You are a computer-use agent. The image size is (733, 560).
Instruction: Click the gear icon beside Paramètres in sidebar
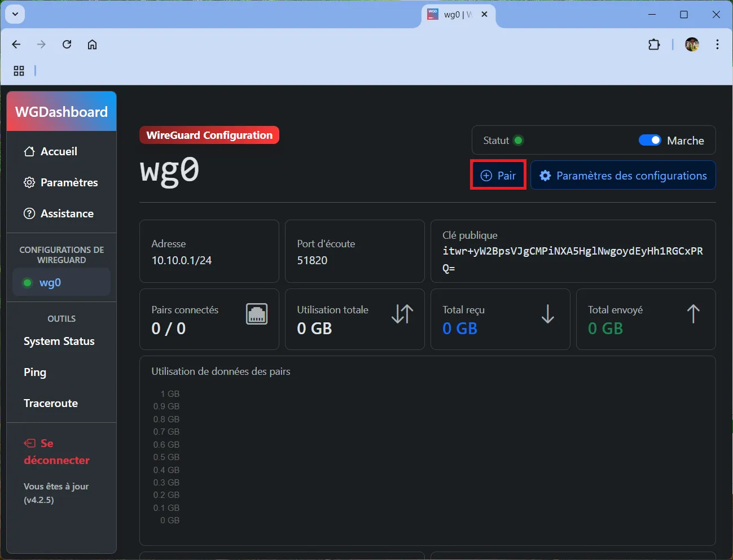(x=29, y=182)
